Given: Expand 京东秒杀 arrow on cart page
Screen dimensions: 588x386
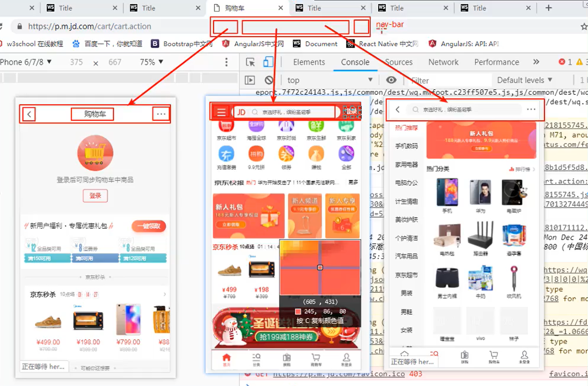Looking at the screenshot, I should click(x=165, y=294).
